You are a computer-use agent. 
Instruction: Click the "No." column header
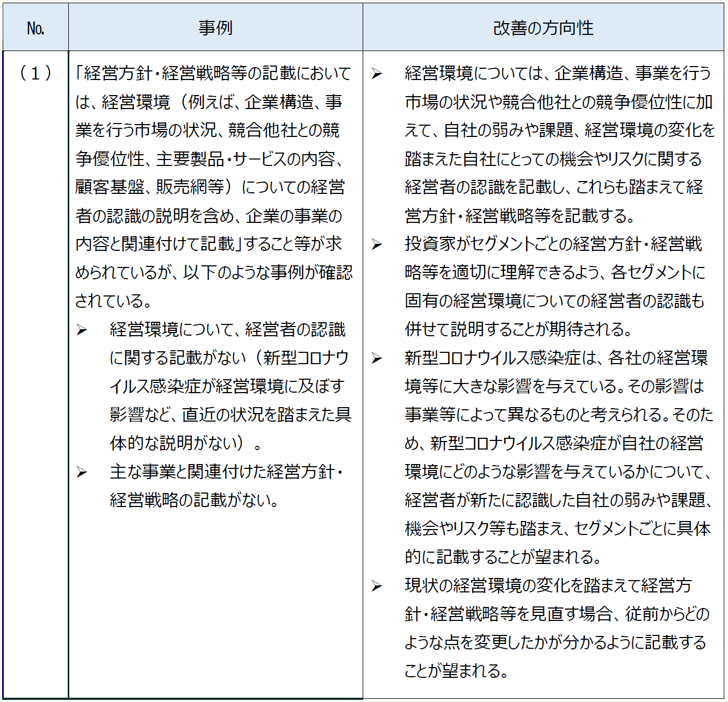coord(35,28)
